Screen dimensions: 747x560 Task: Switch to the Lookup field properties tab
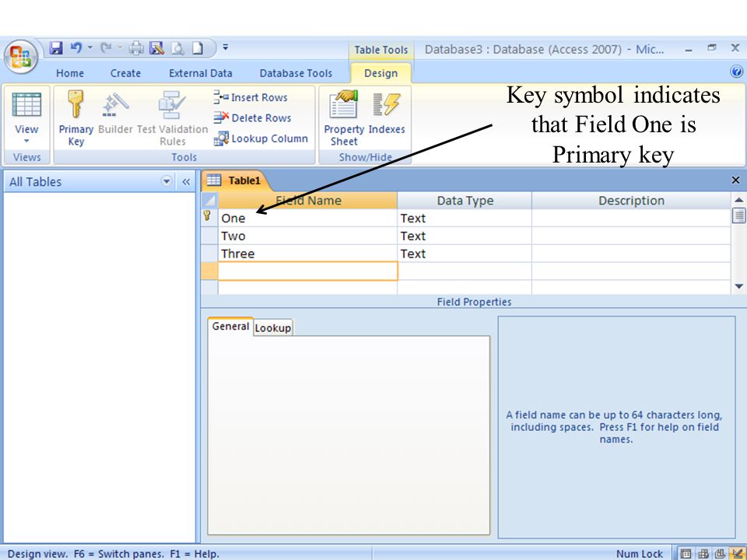point(273,328)
